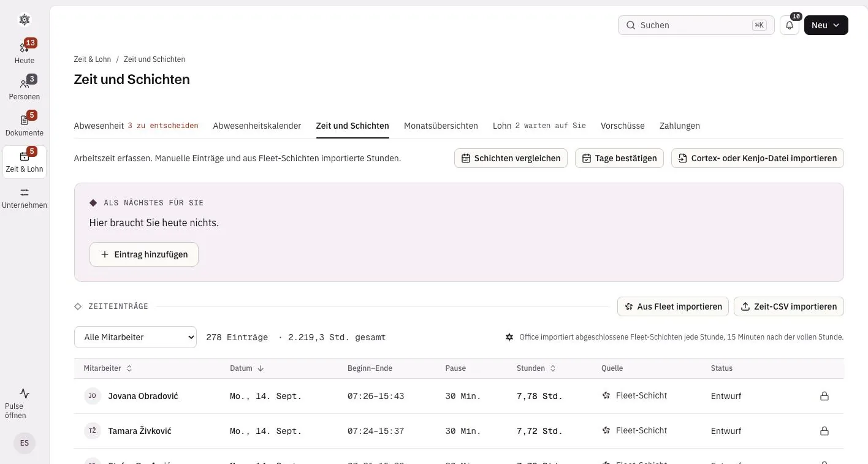Viewport: 868px width, 464px height.
Task: Open Unternehmen in the sidebar
Action: (x=25, y=198)
